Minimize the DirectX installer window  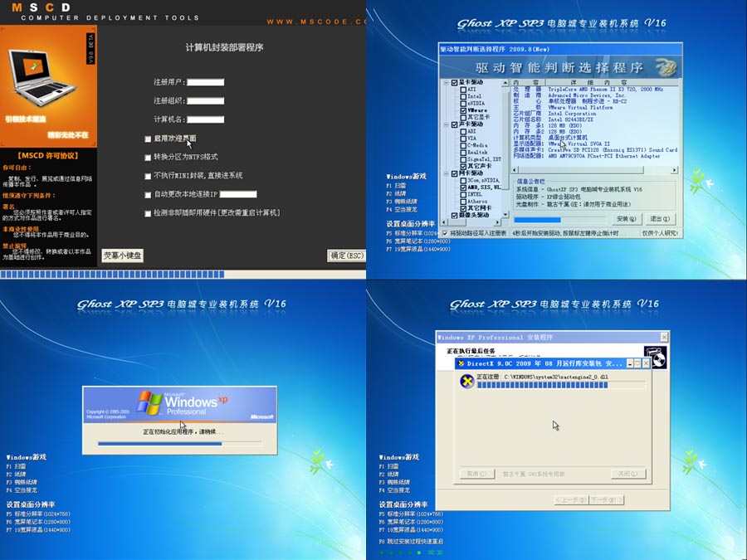pos(630,363)
